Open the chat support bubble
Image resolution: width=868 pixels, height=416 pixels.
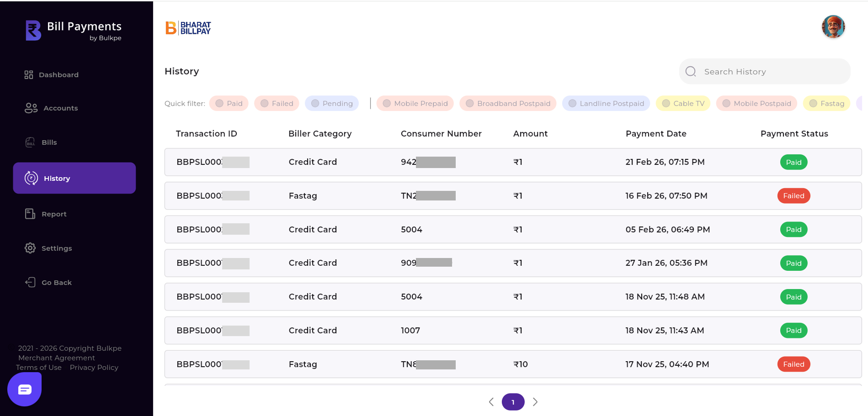coord(25,389)
